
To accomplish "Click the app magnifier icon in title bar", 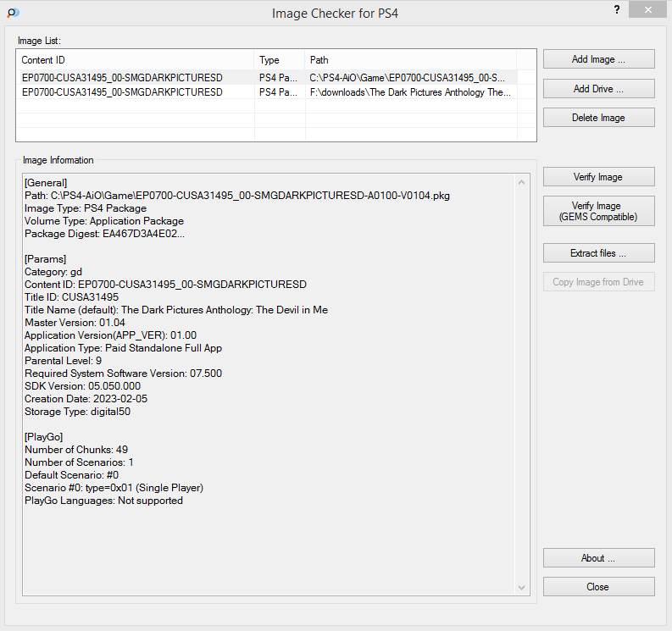I will click(13, 13).
